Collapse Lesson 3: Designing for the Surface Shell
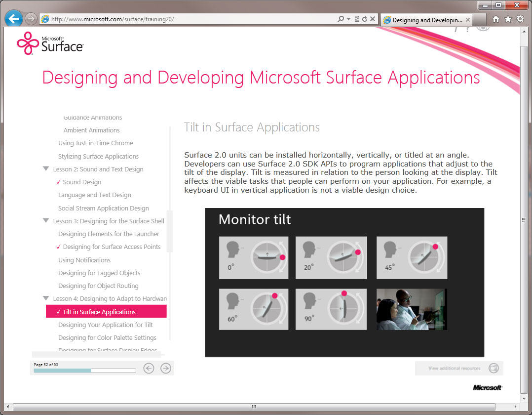The height and width of the screenshot is (415, 532). [46, 221]
